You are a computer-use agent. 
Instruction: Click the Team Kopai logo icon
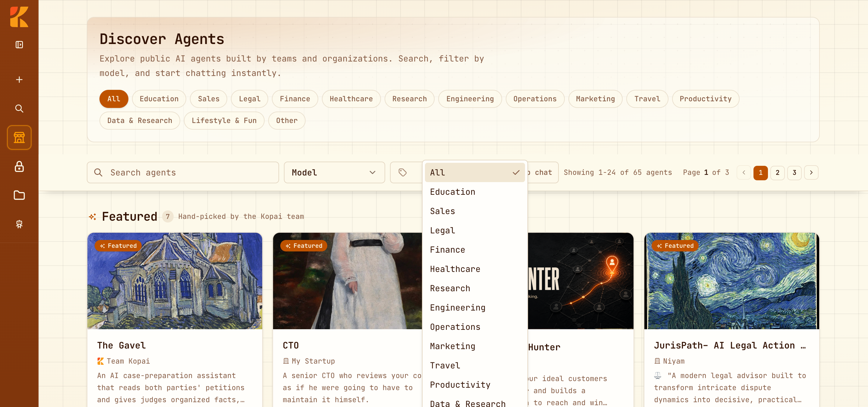click(100, 361)
